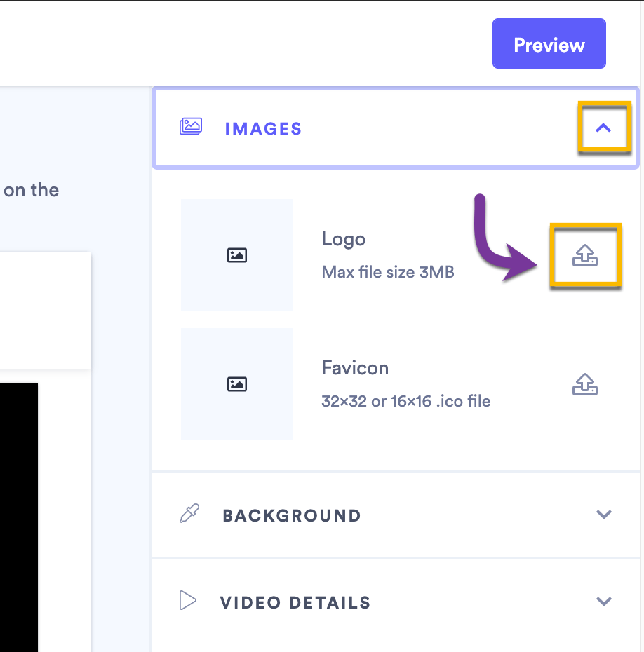Click the '32×32 or 16×16 .ico file' text
The height and width of the screenshot is (652, 644).
pyautogui.click(x=406, y=401)
